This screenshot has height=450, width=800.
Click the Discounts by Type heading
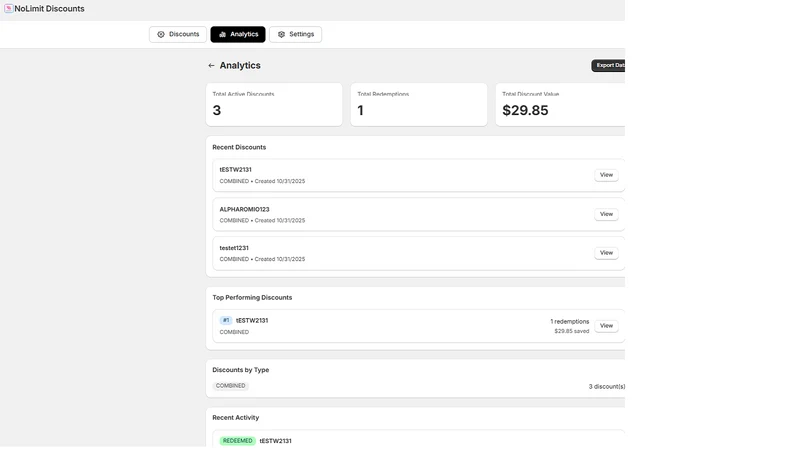click(240, 370)
